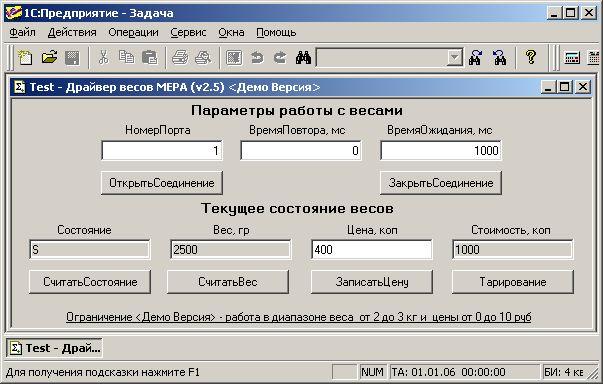Click the ЗакрытьСоединение button
Screen dimensions: 603x384
pos(441,183)
